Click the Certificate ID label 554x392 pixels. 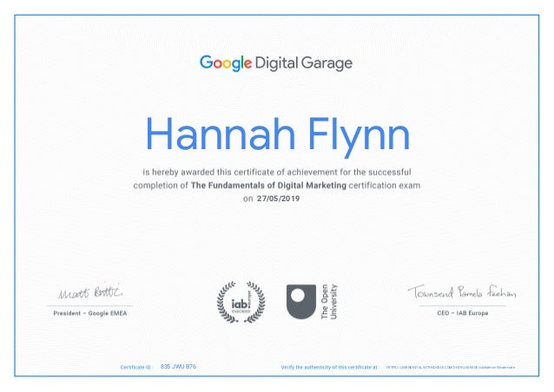(x=135, y=368)
